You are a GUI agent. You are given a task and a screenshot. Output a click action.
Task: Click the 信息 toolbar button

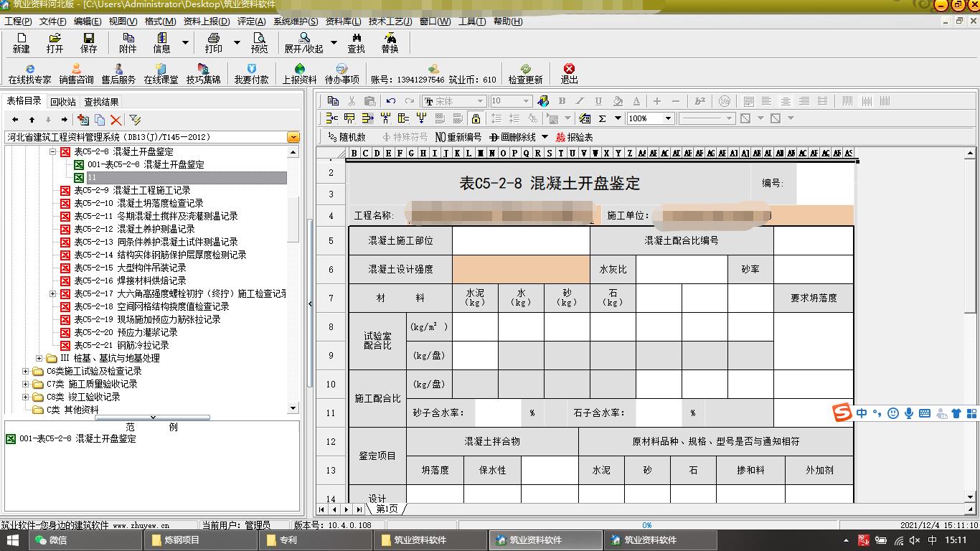point(162,43)
